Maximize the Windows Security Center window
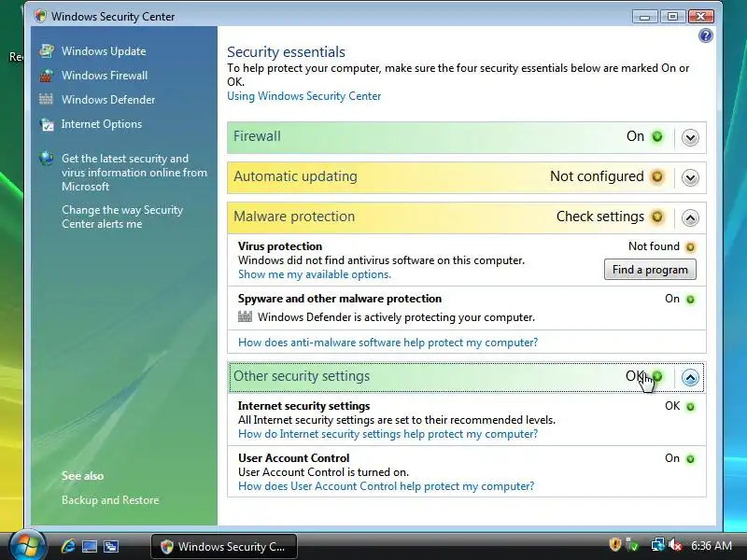Image resolution: width=747 pixels, height=560 pixels. (672, 17)
